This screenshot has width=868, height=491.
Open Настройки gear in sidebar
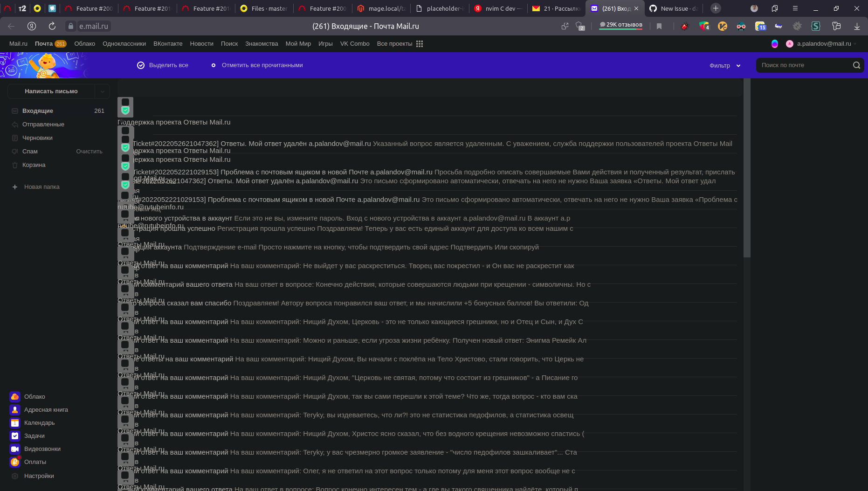(x=15, y=476)
